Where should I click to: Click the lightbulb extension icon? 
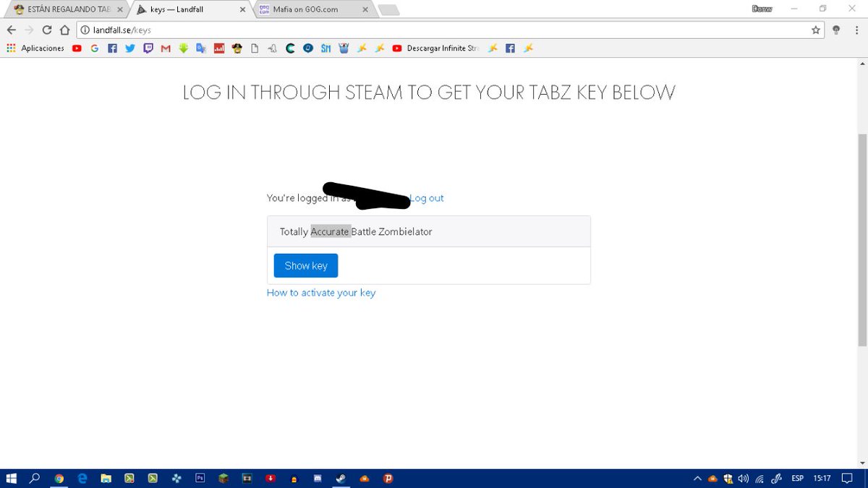click(x=836, y=30)
